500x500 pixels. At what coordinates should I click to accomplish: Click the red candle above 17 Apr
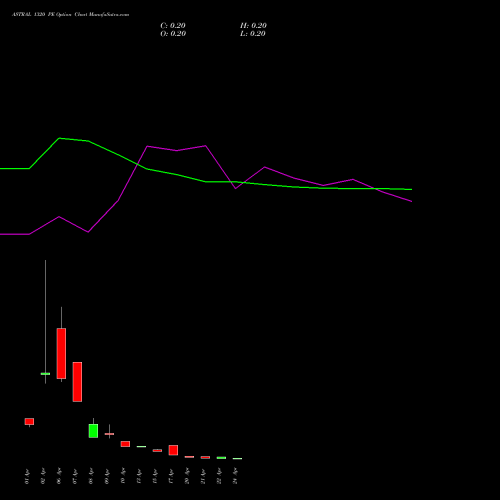[x=173, y=450]
